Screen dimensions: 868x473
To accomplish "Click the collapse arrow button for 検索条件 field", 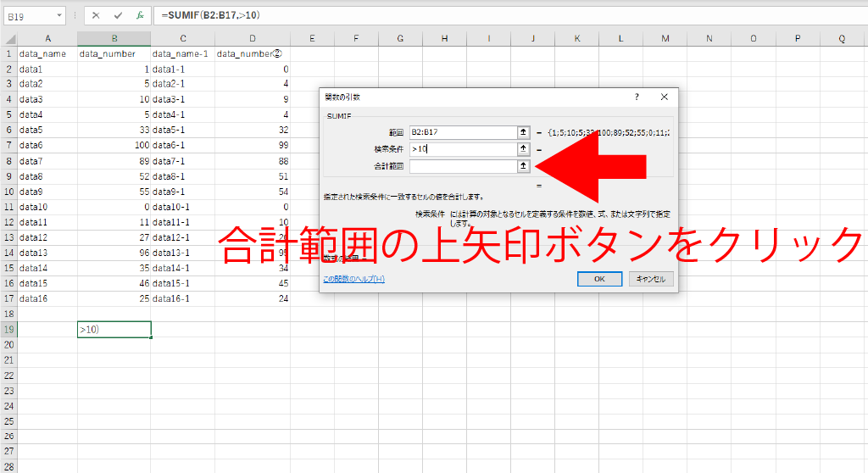I will coord(523,149).
